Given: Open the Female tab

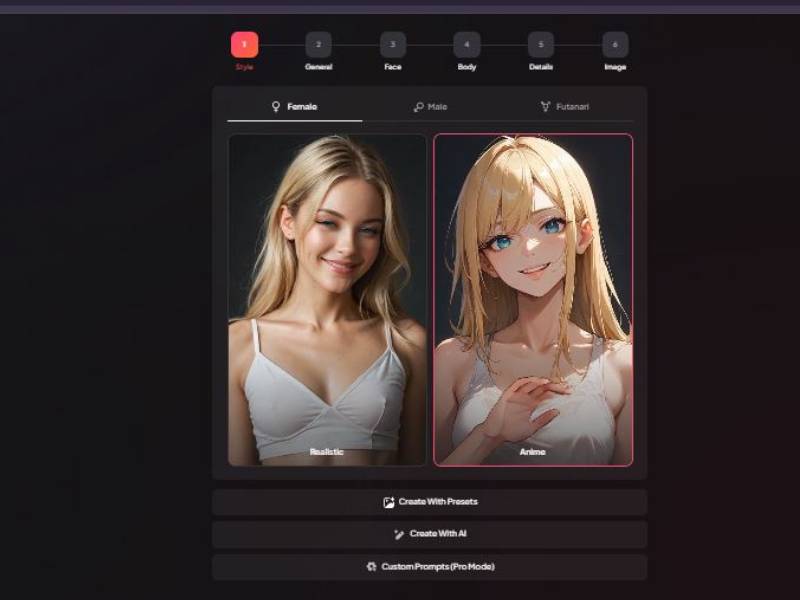Looking at the screenshot, I should [295, 105].
